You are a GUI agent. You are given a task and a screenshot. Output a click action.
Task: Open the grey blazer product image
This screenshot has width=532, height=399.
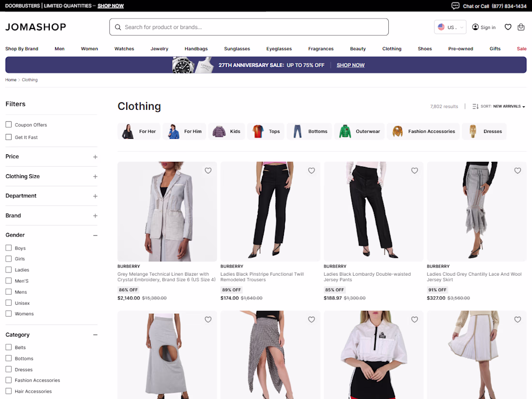[167, 211]
